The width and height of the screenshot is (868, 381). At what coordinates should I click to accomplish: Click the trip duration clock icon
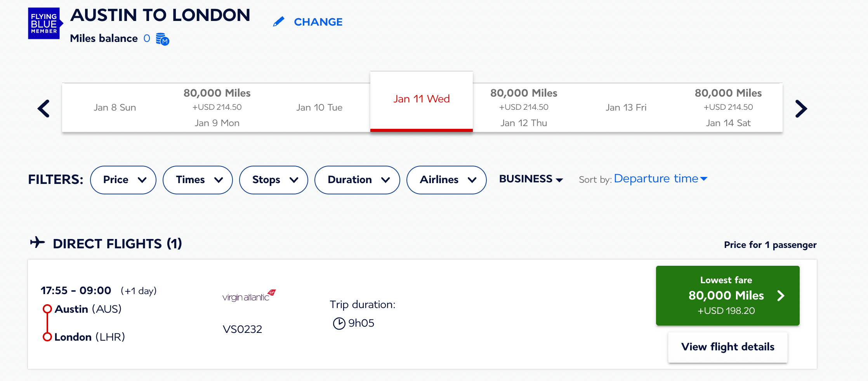pyautogui.click(x=339, y=323)
